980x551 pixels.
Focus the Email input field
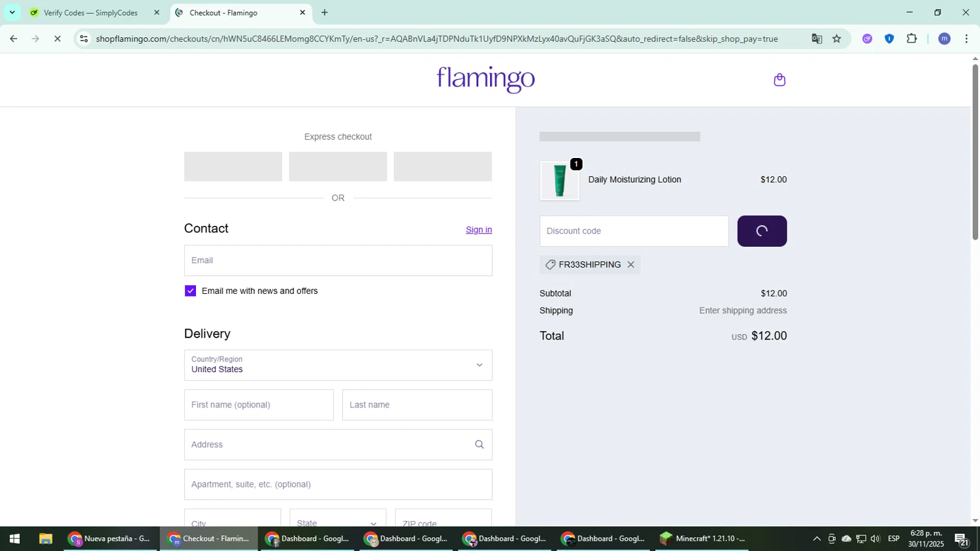click(x=338, y=260)
